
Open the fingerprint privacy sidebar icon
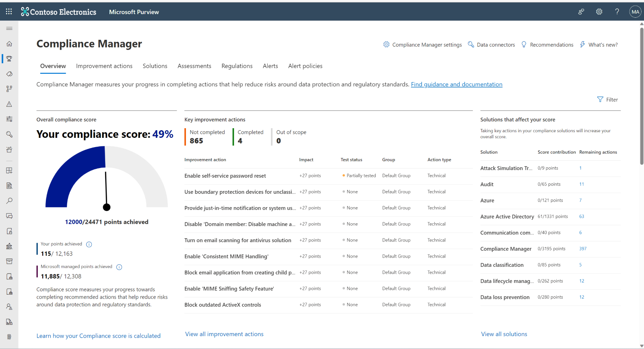tap(9, 337)
